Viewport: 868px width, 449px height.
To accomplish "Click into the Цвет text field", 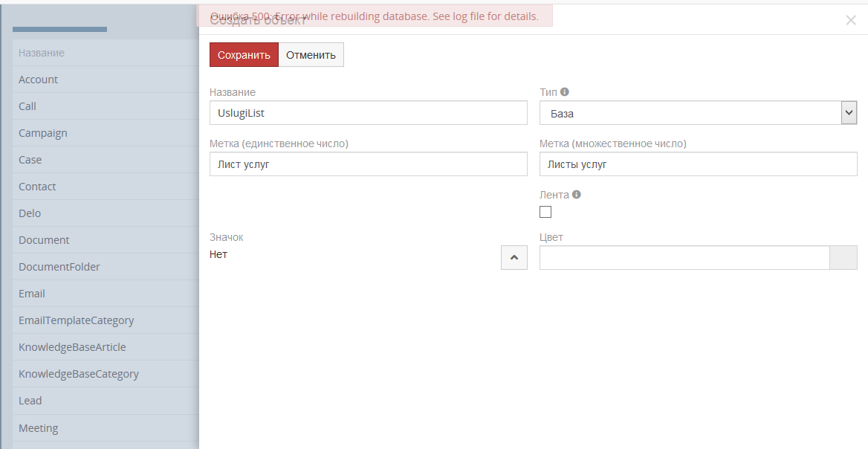I will [x=684, y=258].
